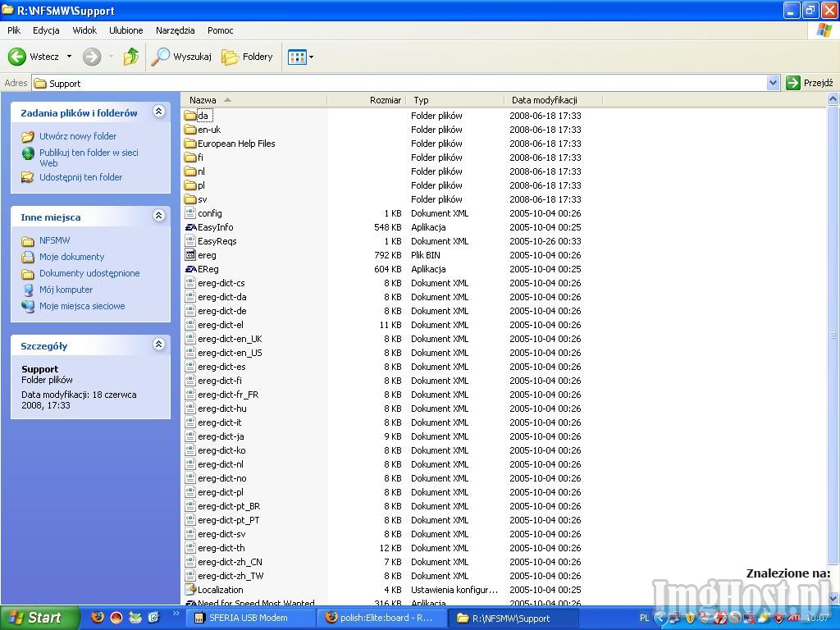Image resolution: width=840 pixels, height=630 pixels.
Task: Open the Wstecz history dropdown arrow
Action: 69,57
